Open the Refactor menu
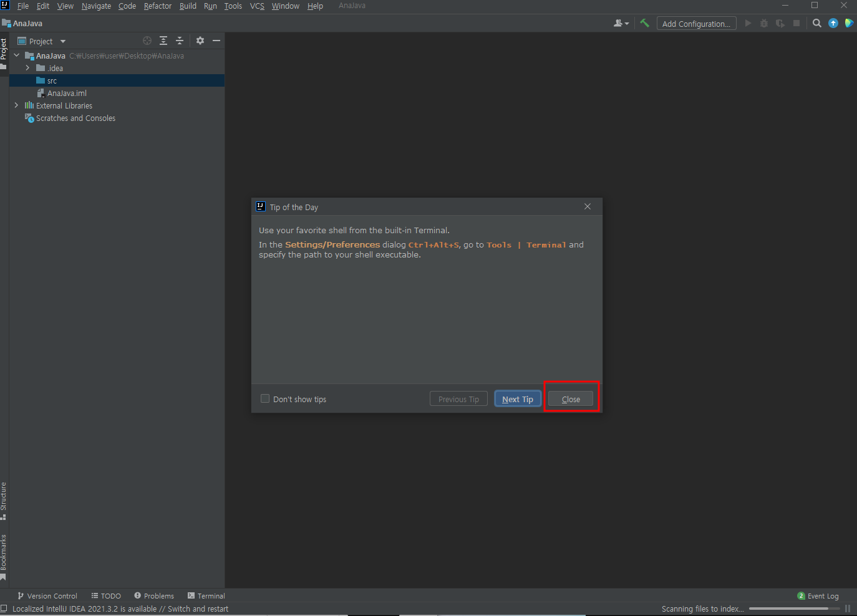This screenshot has height=616, width=857. pyautogui.click(x=158, y=6)
